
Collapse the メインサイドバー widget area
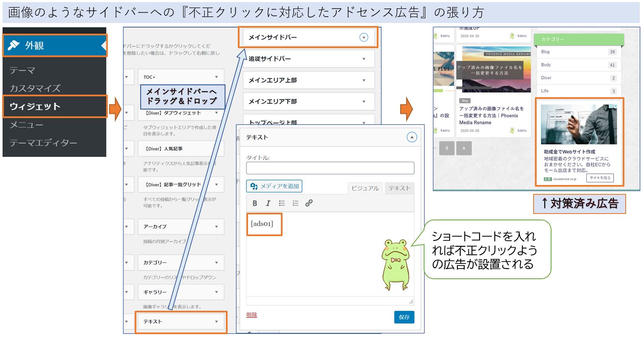tap(364, 37)
